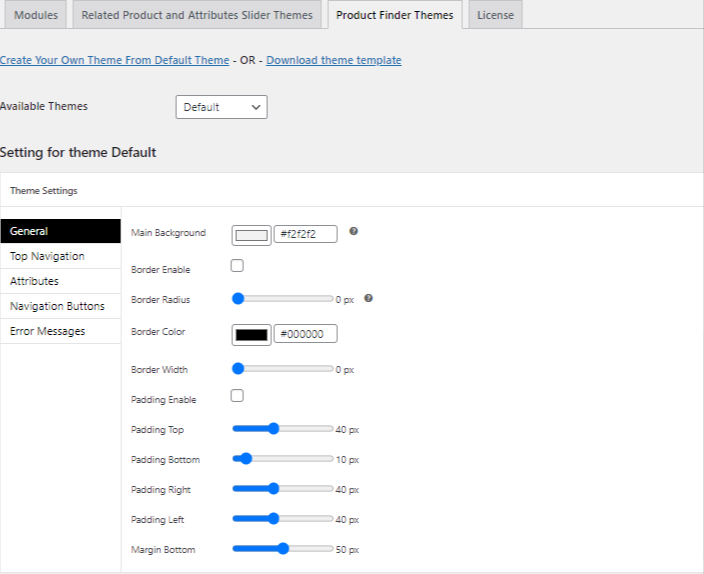Viewport: 704px width, 574px height.
Task: Show Error Messages settings
Action: (x=47, y=331)
